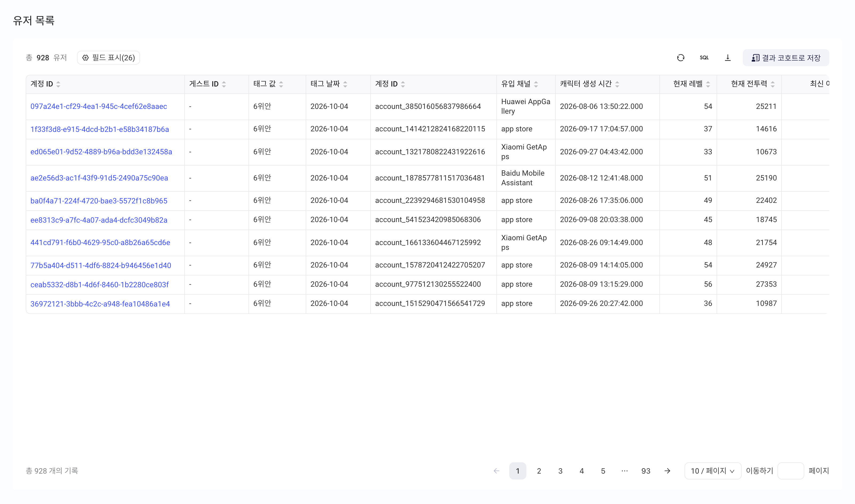
Task: Click the previous page arrow
Action: pos(496,471)
